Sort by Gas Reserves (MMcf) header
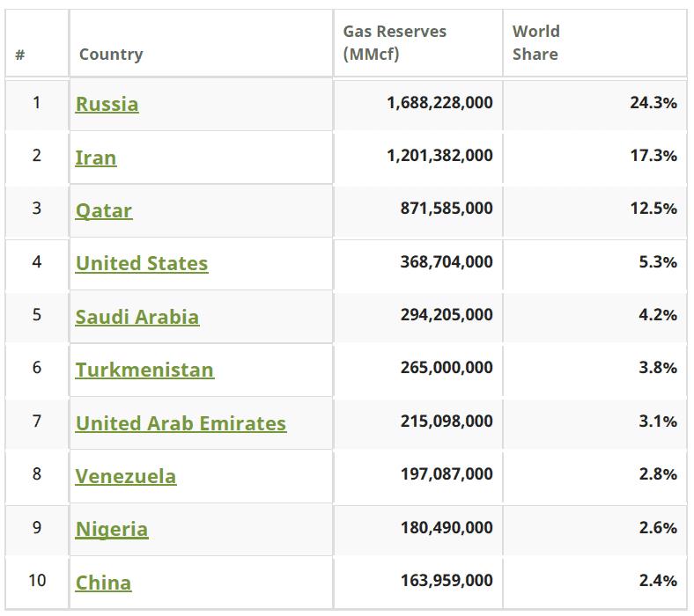This screenshot has height=616, width=694. click(x=395, y=42)
